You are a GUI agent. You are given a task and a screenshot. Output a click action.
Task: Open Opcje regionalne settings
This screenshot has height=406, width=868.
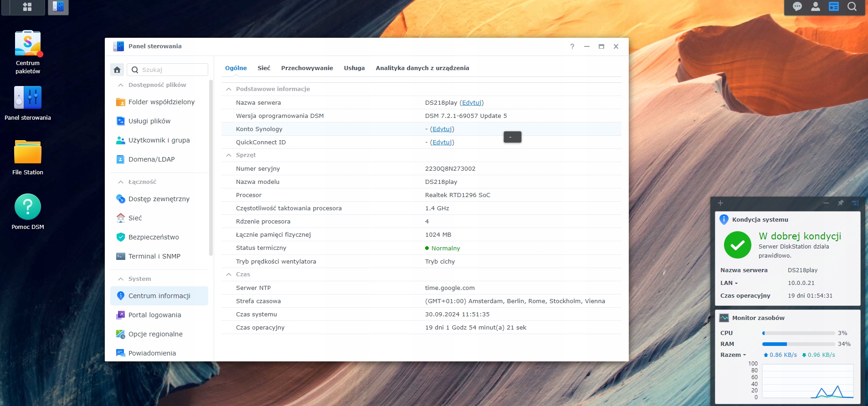159,334
